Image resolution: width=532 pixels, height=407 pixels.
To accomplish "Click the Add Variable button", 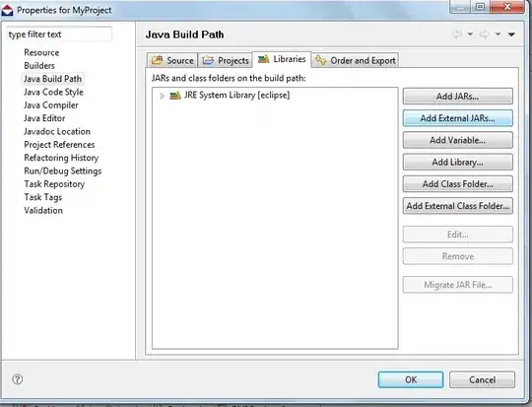I will coord(458,140).
